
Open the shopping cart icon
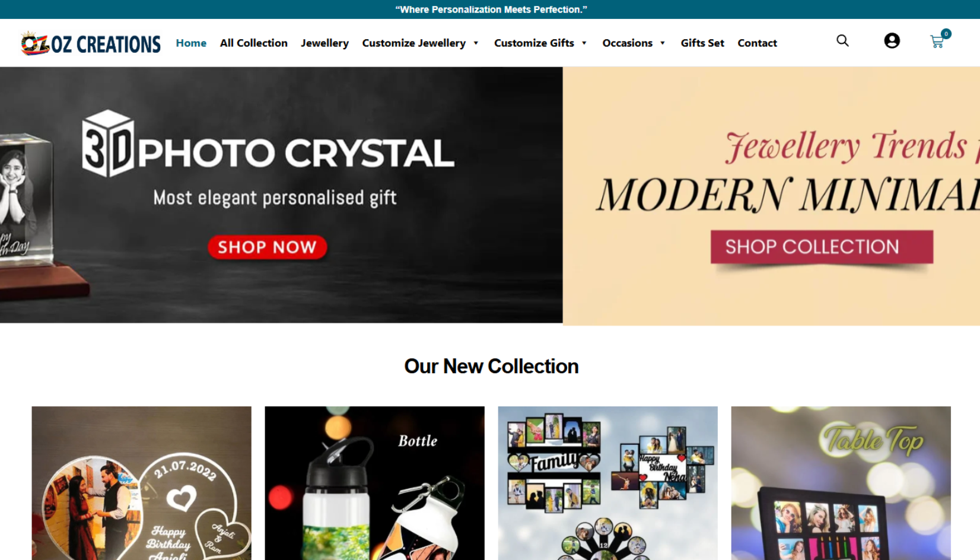pos(937,42)
